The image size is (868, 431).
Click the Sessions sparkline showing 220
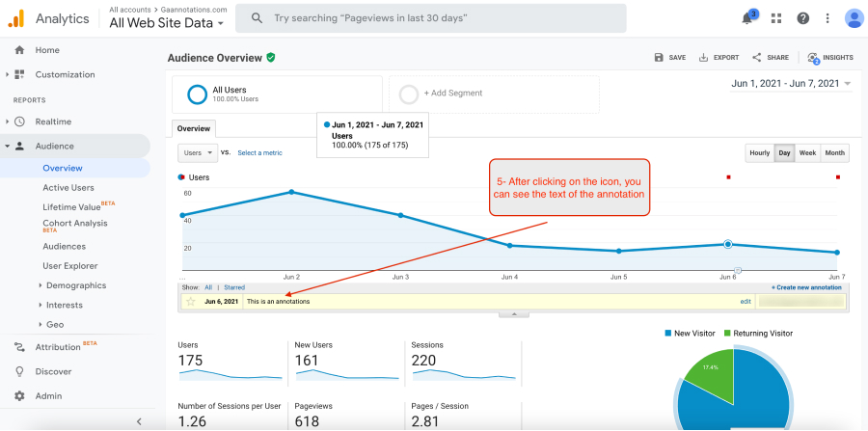[x=464, y=375]
